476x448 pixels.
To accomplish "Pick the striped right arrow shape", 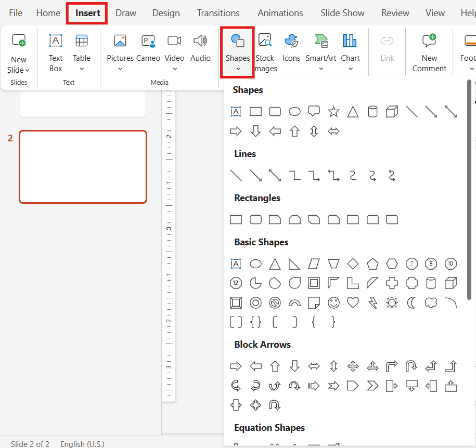I will click(314, 386).
